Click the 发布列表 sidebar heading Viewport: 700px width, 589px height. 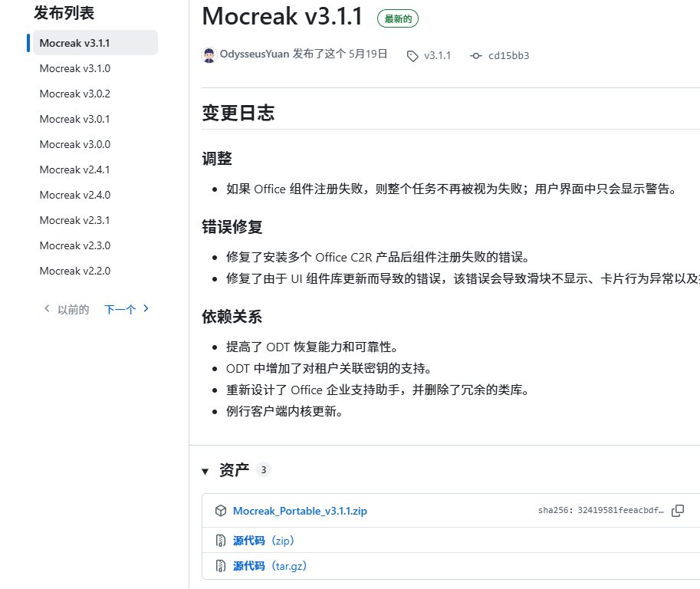(x=64, y=13)
